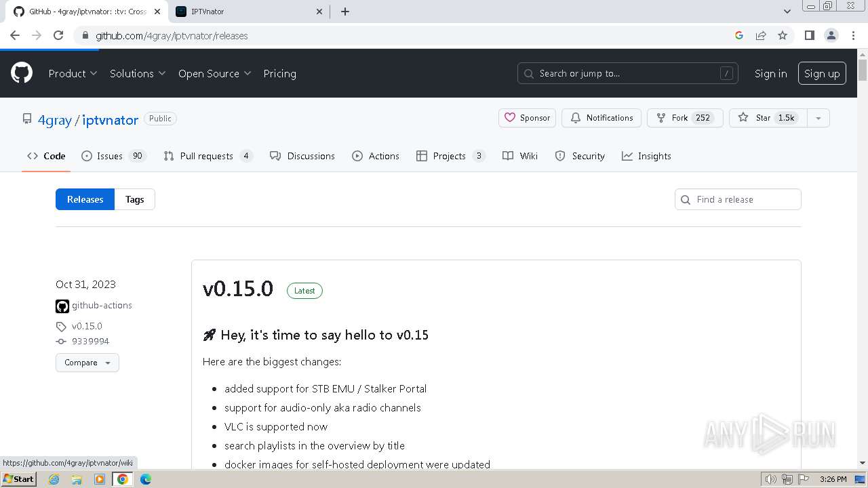
Task: Open the Windows Start menu
Action: tap(19, 479)
